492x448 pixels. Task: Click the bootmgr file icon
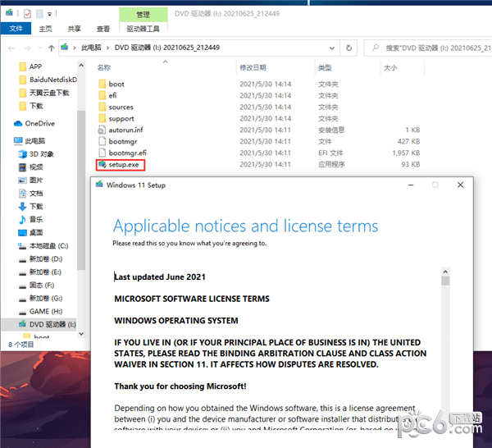click(102, 141)
